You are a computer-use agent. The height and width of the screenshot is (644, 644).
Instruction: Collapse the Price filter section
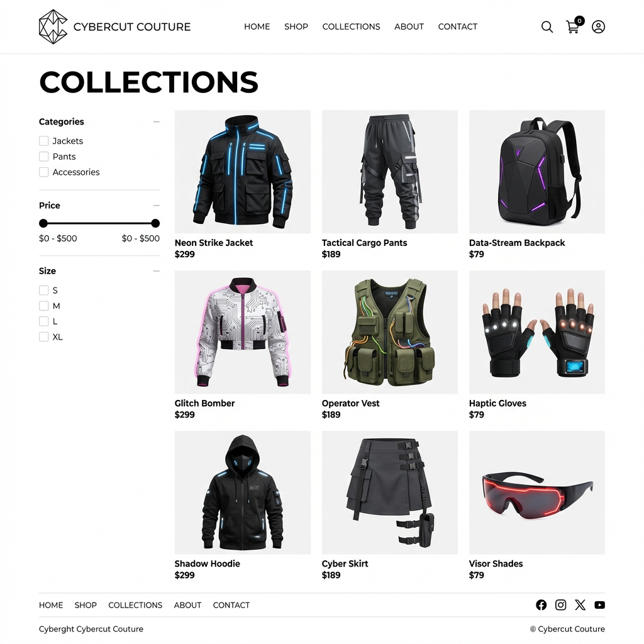coord(156,206)
